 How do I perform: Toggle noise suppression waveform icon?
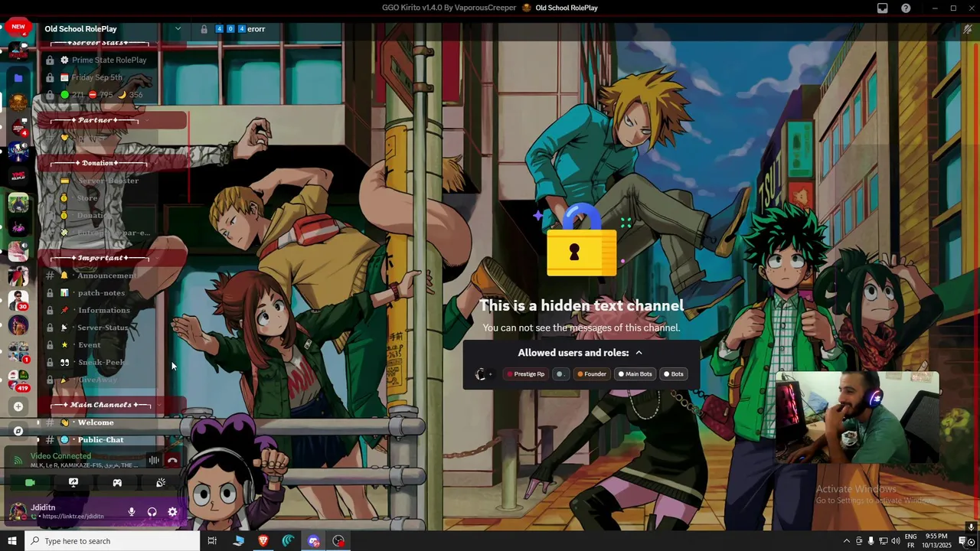tap(154, 460)
